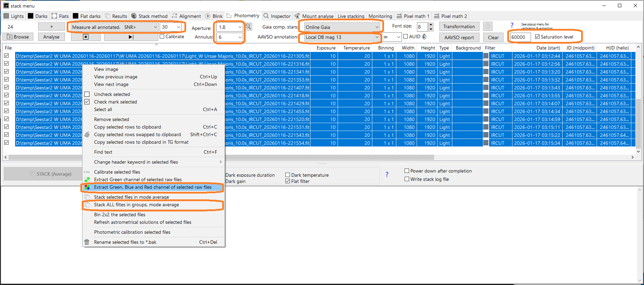644x285 pixels.
Task: Open the Aperture 1.8 dropdown
Action: [x=240, y=27]
